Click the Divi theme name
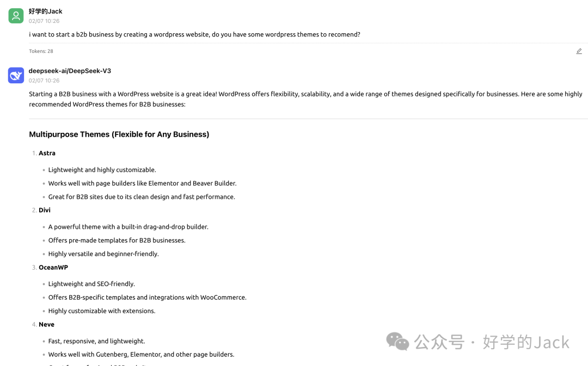Viewport: 588px width, 366px height. tap(45, 210)
